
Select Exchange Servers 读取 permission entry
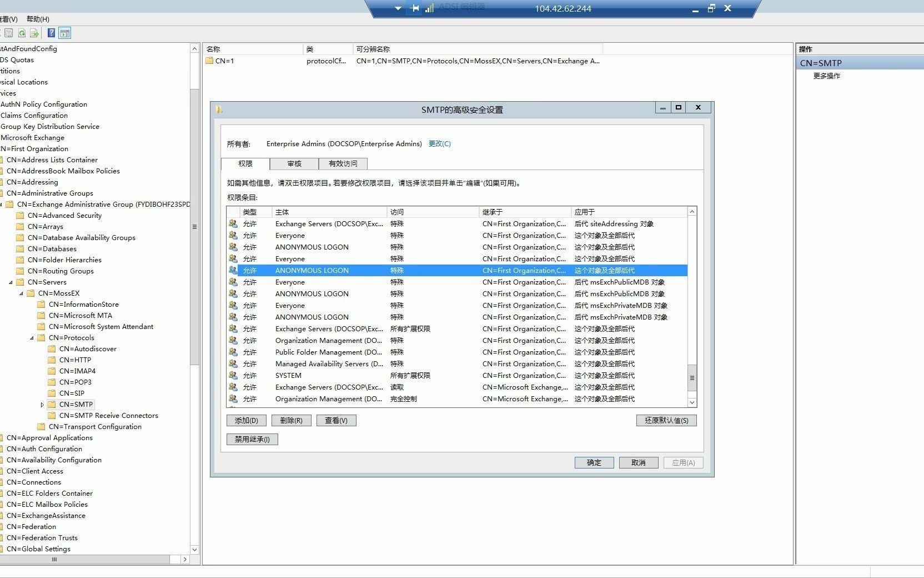458,387
